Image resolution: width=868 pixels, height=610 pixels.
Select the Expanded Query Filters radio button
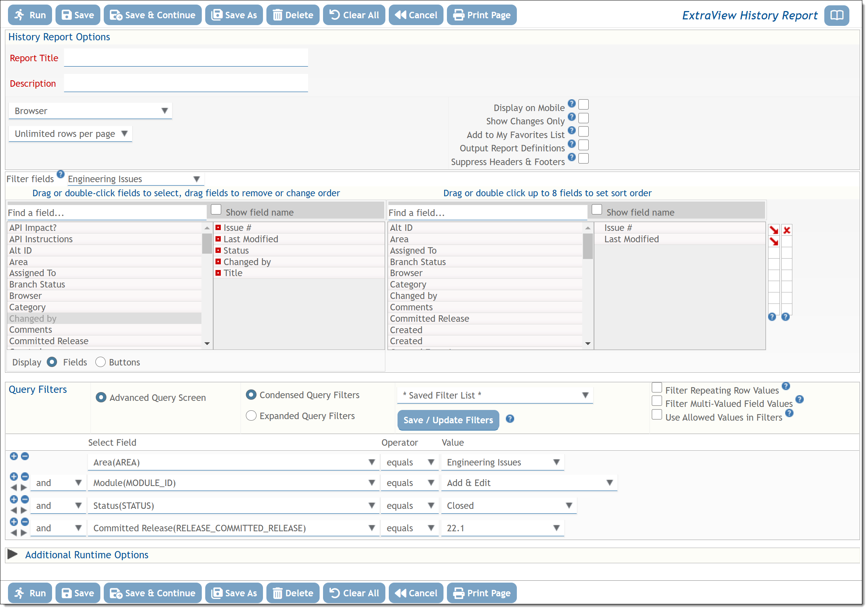tap(251, 416)
